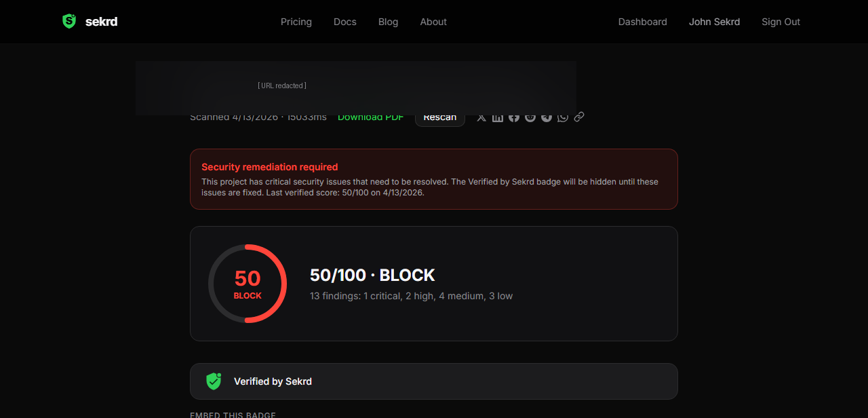Send the report through WhatsApp
868x418 pixels.
(x=562, y=117)
